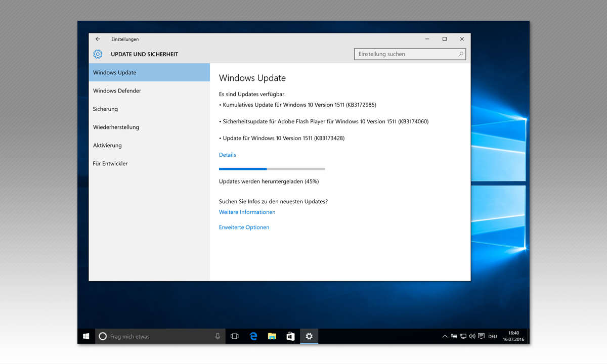
Task: Show hidden tray icons with the chevron
Action: [x=445, y=336]
